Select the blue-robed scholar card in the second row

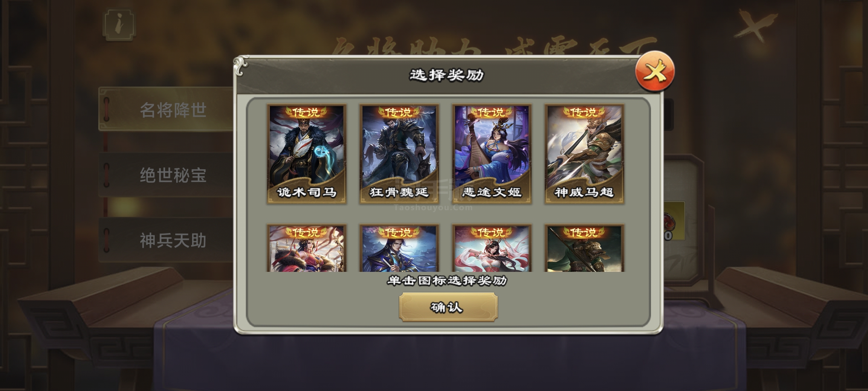[399, 248]
